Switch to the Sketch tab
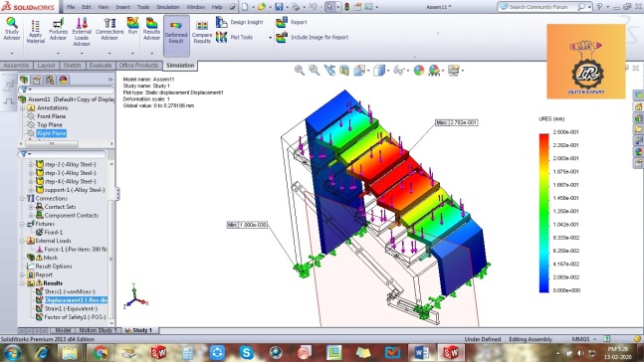The image size is (644, 362). point(73,66)
